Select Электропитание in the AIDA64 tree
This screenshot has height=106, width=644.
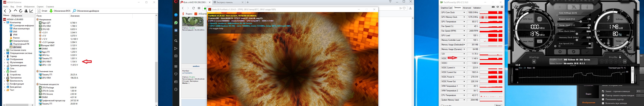[x=21, y=41]
